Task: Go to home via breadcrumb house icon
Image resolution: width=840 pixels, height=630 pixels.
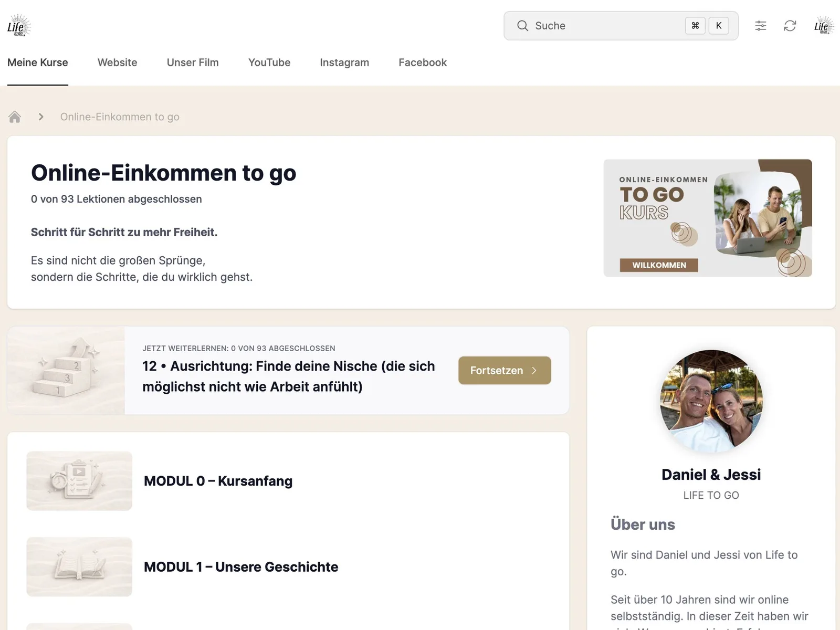Action: 15,117
